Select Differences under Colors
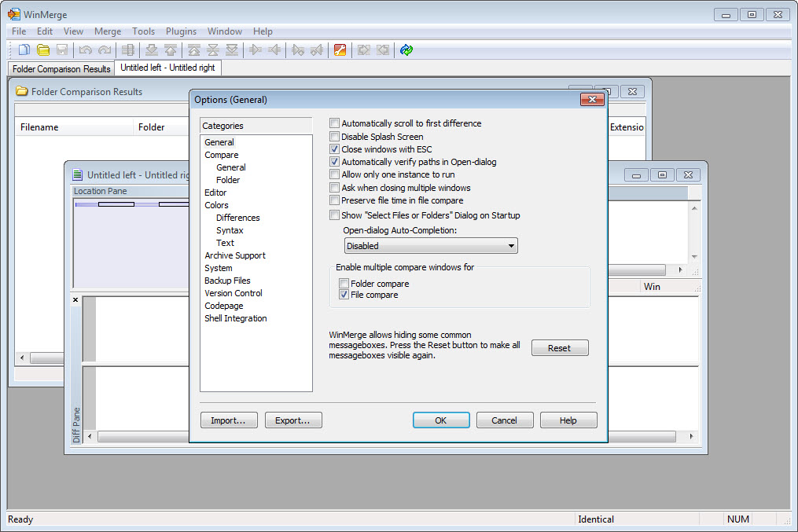The image size is (798, 532). point(237,218)
